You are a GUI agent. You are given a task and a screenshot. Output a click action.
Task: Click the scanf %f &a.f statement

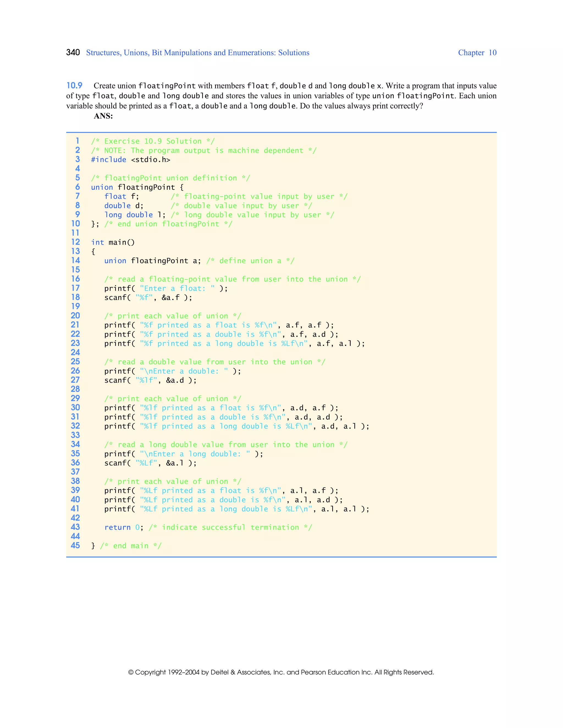point(148,297)
